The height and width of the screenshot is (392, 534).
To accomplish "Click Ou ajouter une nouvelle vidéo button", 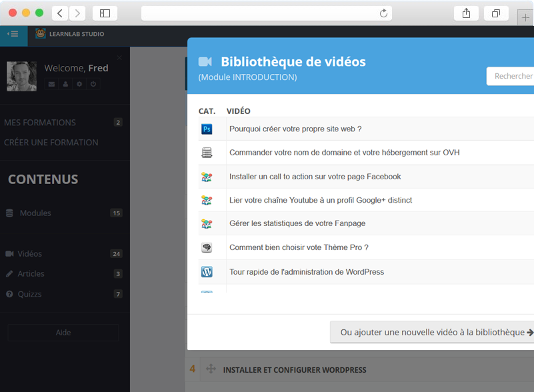I will pos(432,332).
